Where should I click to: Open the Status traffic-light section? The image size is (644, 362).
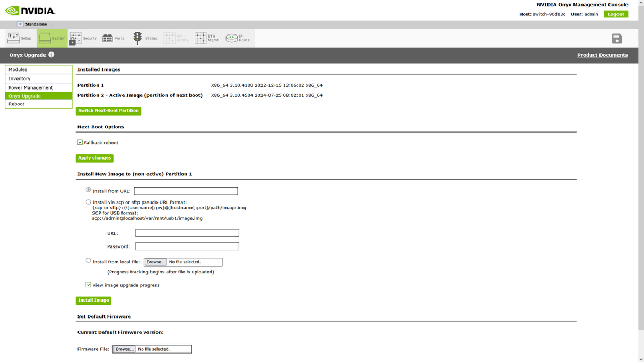click(145, 38)
